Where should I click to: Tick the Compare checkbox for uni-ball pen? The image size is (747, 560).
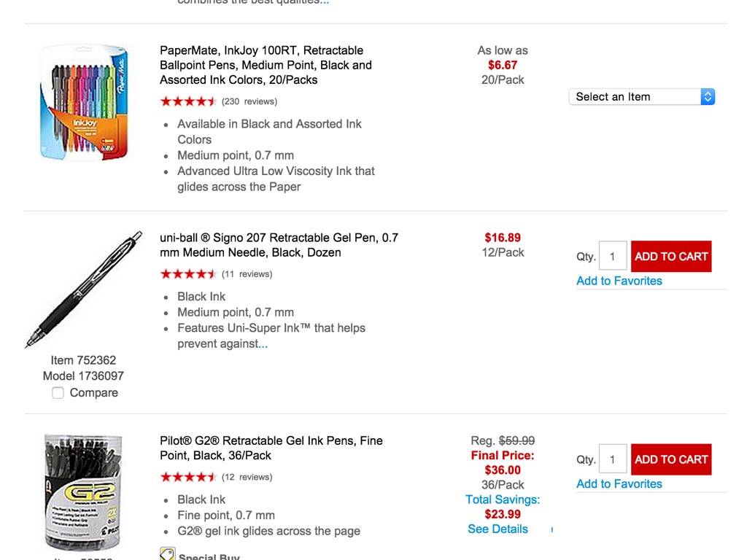pyautogui.click(x=58, y=393)
